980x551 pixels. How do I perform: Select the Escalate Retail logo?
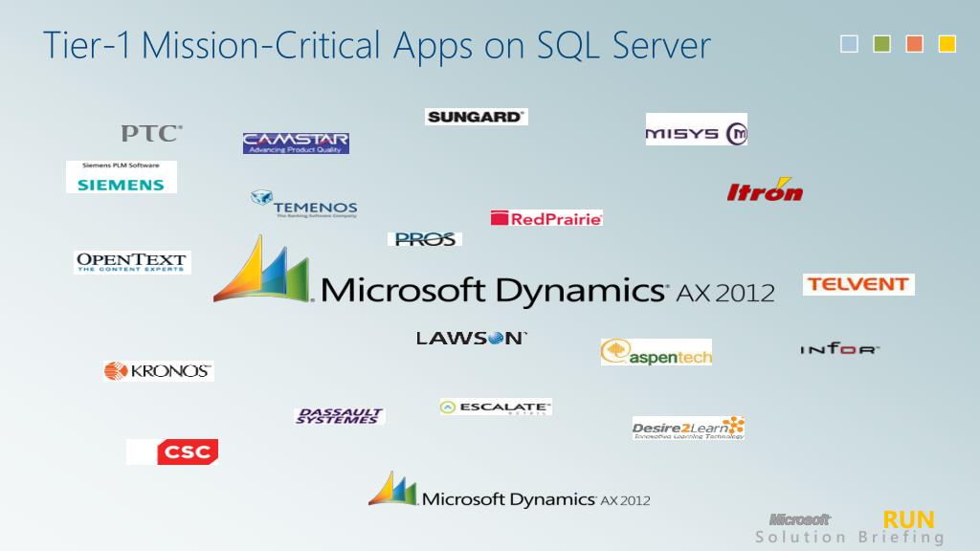click(x=496, y=408)
